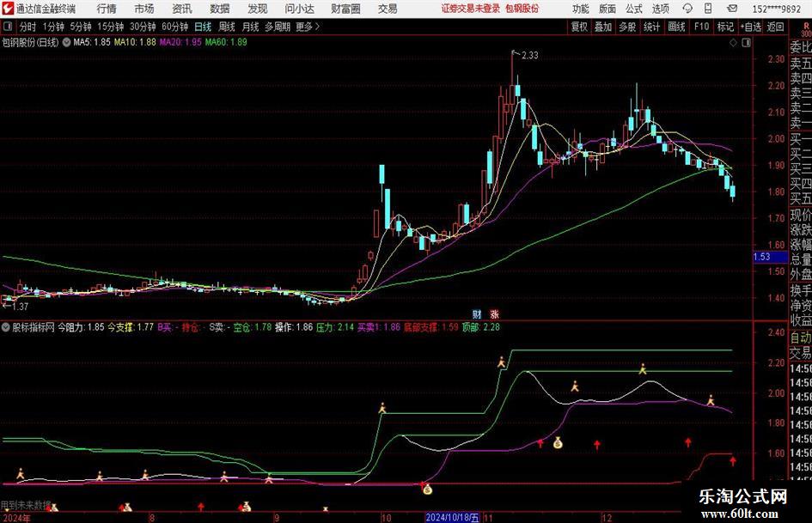Click the 画线 drawing button
Screen dimensions: 812x523
coord(677,27)
